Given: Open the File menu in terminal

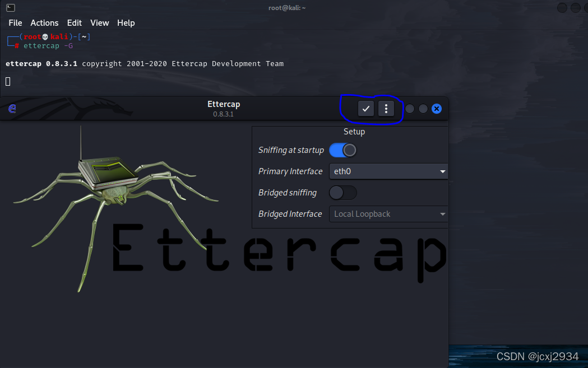Looking at the screenshot, I should pyautogui.click(x=15, y=23).
